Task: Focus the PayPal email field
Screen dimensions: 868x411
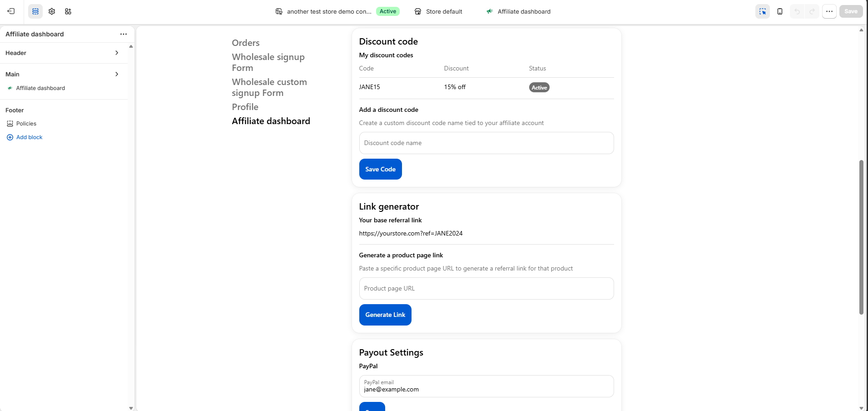Action: pos(486,386)
